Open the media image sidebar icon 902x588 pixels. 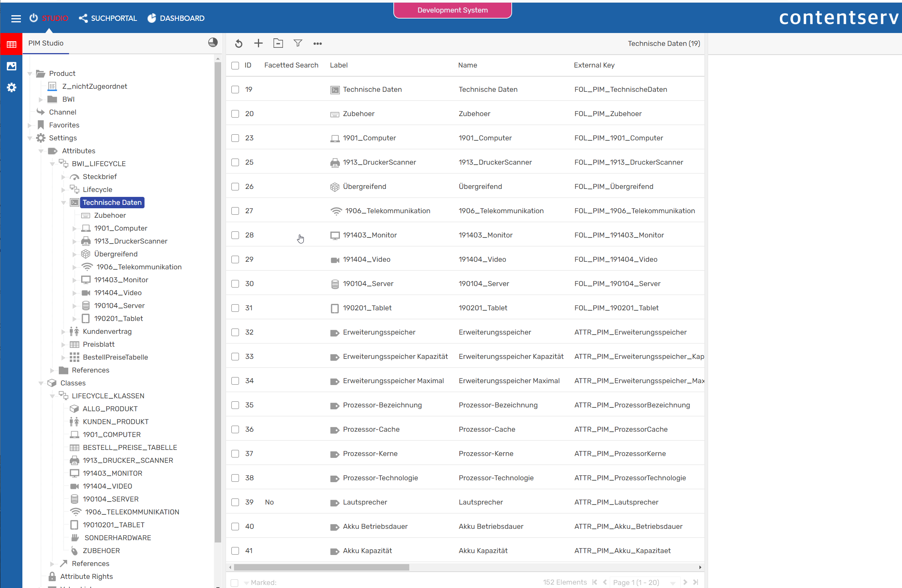11,66
